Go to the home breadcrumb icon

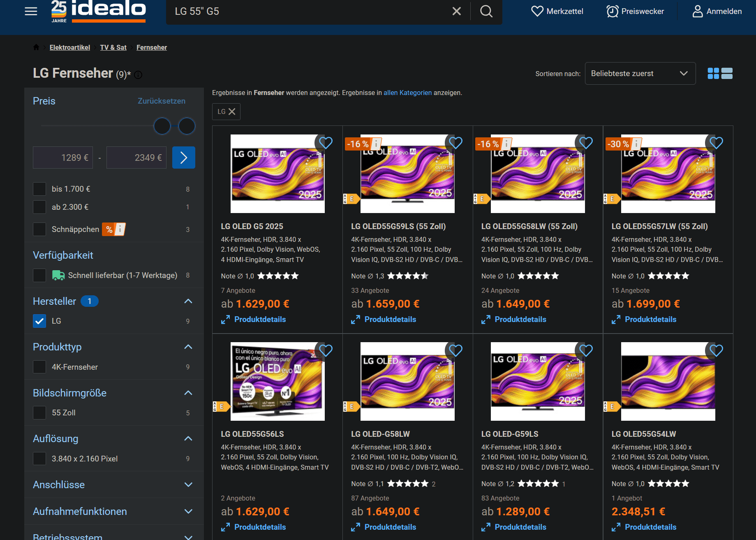[x=36, y=47]
